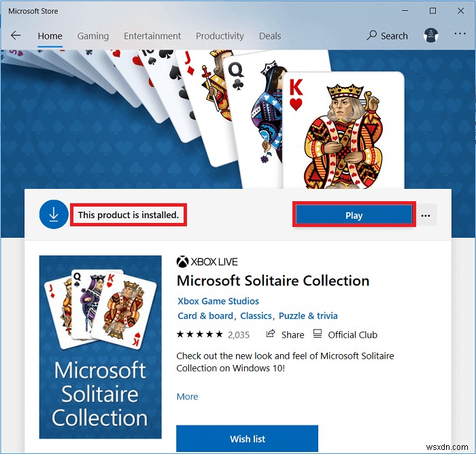Browse the Classics category link
The image size is (476, 454).
[256, 315]
